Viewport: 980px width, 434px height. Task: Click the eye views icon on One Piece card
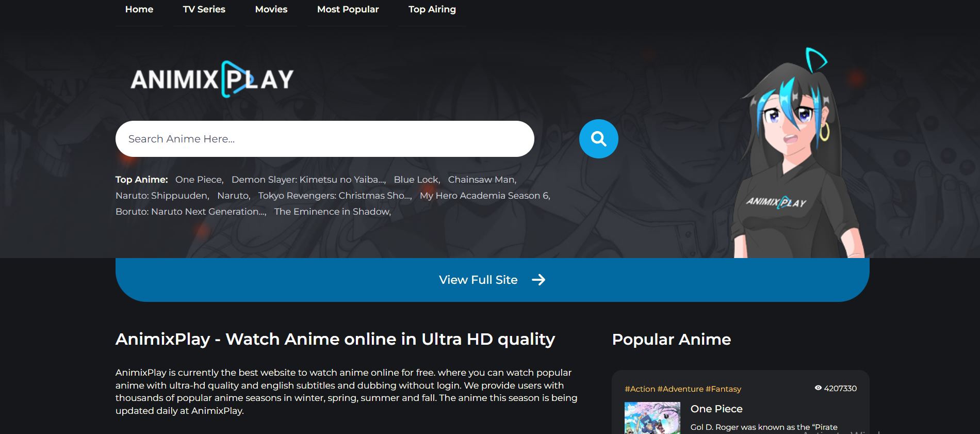pyautogui.click(x=818, y=388)
